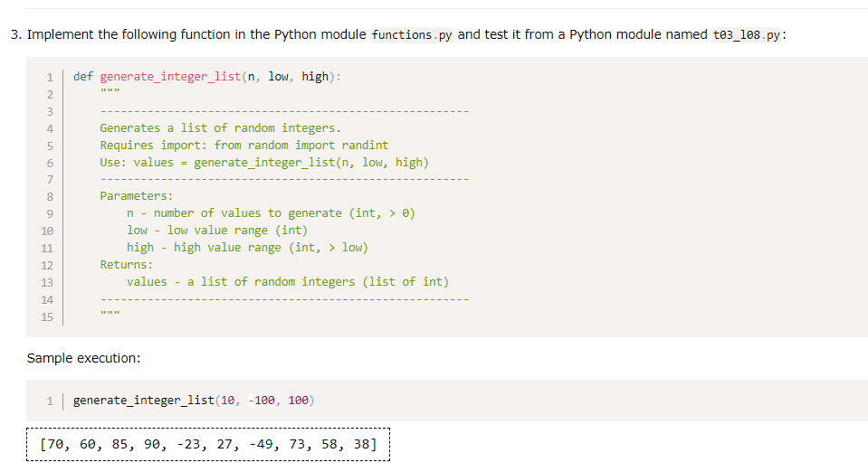Click the high parameter on line 1
Image resolution: width=868 pixels, height=472 pixels.
coord(315,76)
